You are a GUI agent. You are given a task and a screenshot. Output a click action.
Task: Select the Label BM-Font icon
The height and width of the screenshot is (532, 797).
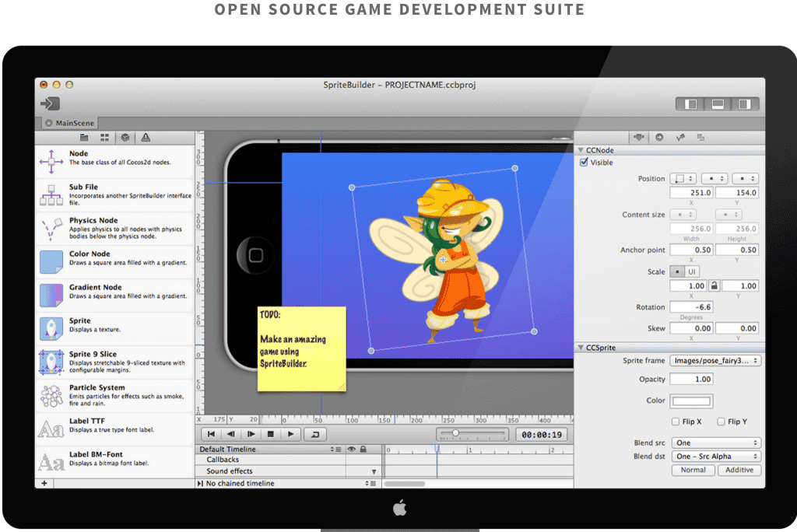click(x=51, y=462)
